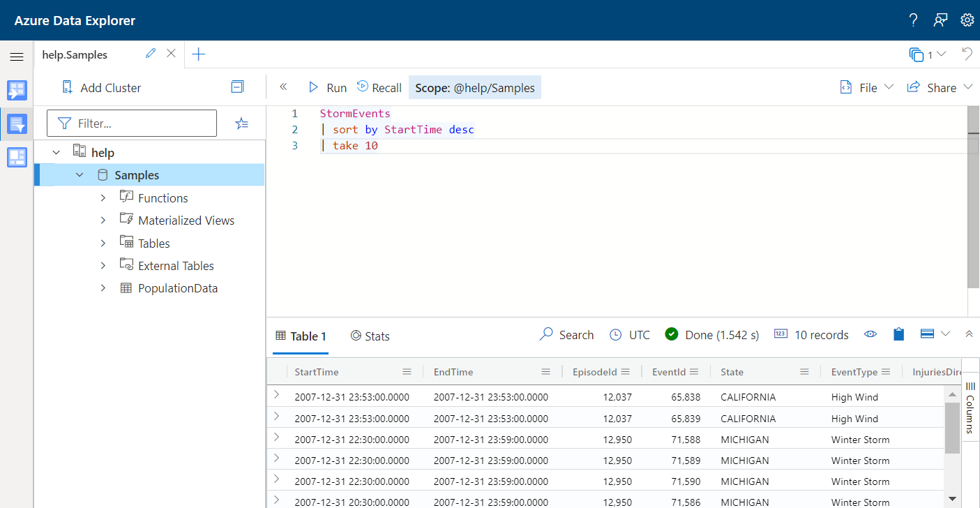Open the EndTime column menu
This screenshot has height=508, width=980.
point(546,372)
